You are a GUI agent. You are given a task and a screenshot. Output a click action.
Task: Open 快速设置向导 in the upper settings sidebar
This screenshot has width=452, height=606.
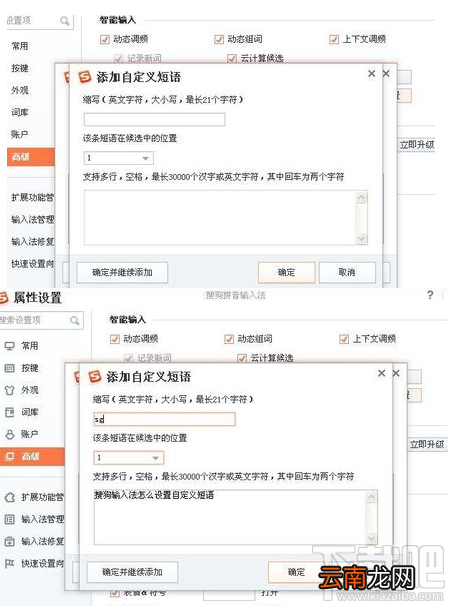(32, 264)
